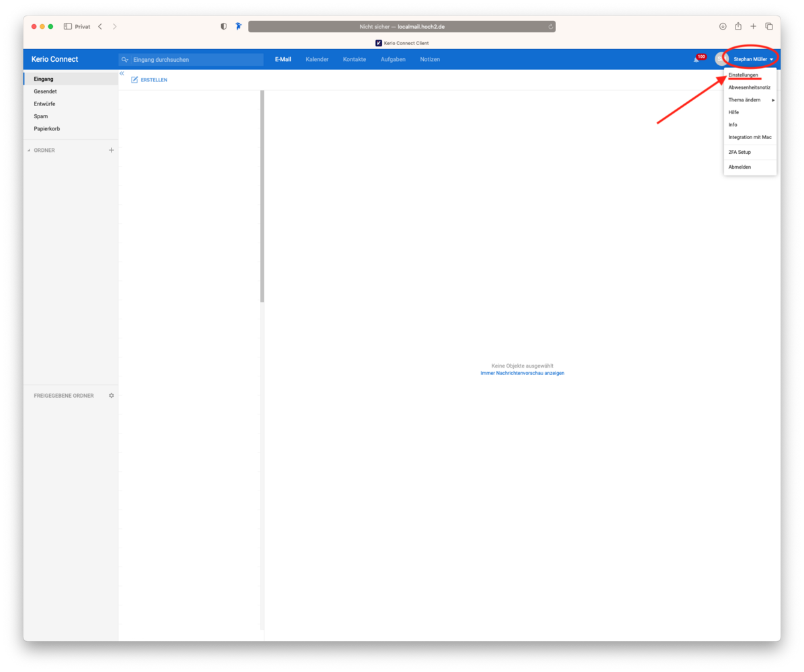Select Einstellungen from the user menu

[x=743, y=75]
